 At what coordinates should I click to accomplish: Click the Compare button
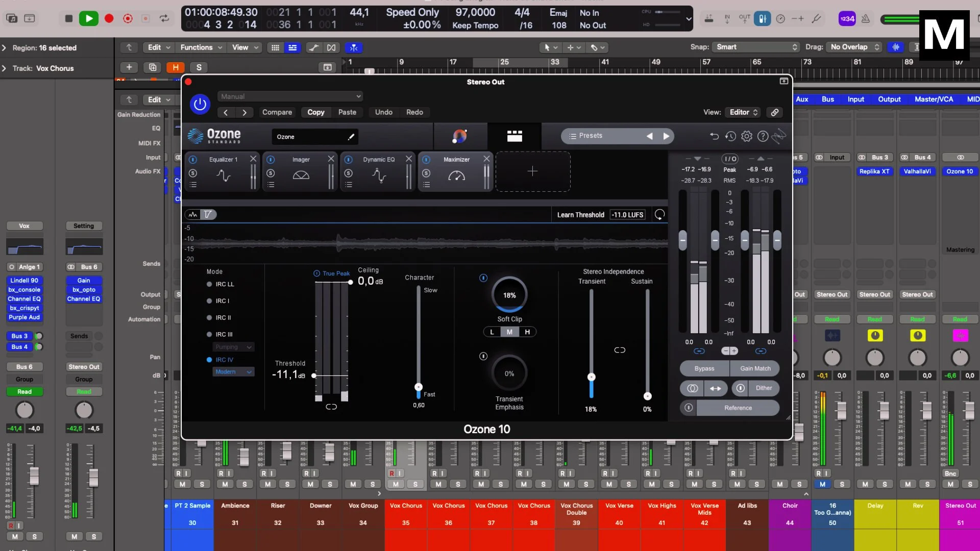pyautogui.click(x=277, y=112)
